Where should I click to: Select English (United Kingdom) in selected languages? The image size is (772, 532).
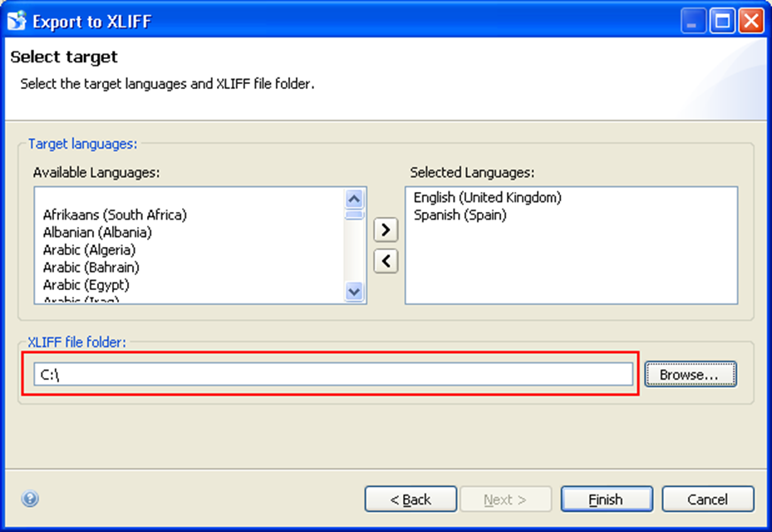click(x=488, y=197)
